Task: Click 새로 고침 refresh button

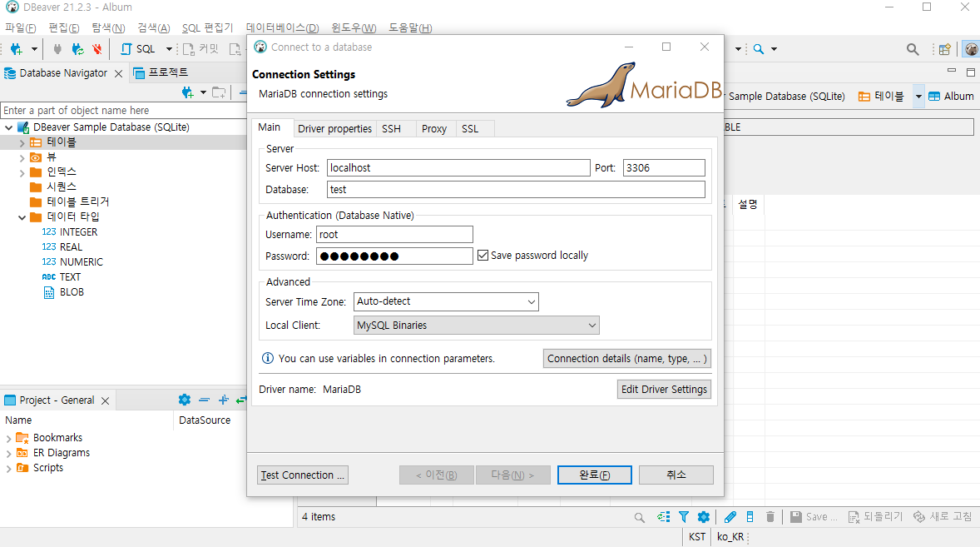Action: coord(943,517)
